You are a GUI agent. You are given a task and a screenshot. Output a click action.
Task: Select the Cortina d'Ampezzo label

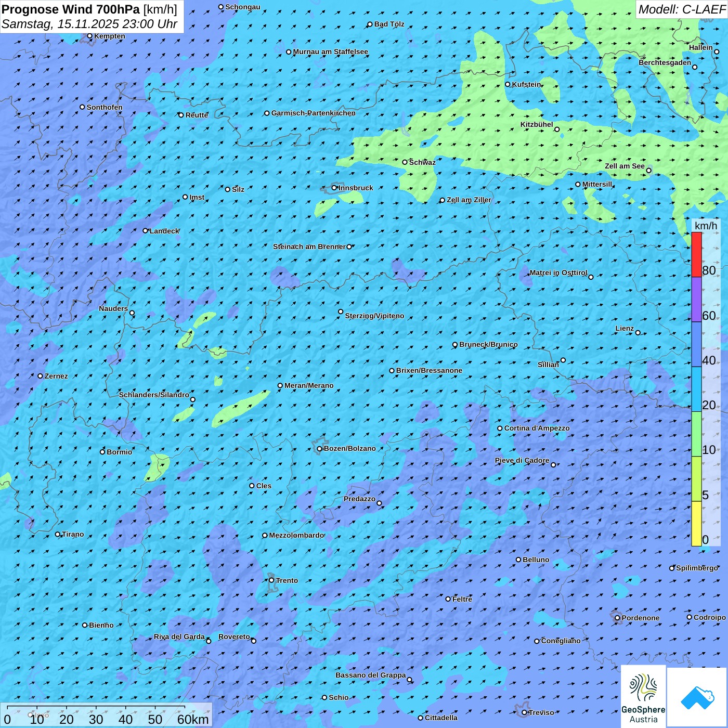click(537, 428)
